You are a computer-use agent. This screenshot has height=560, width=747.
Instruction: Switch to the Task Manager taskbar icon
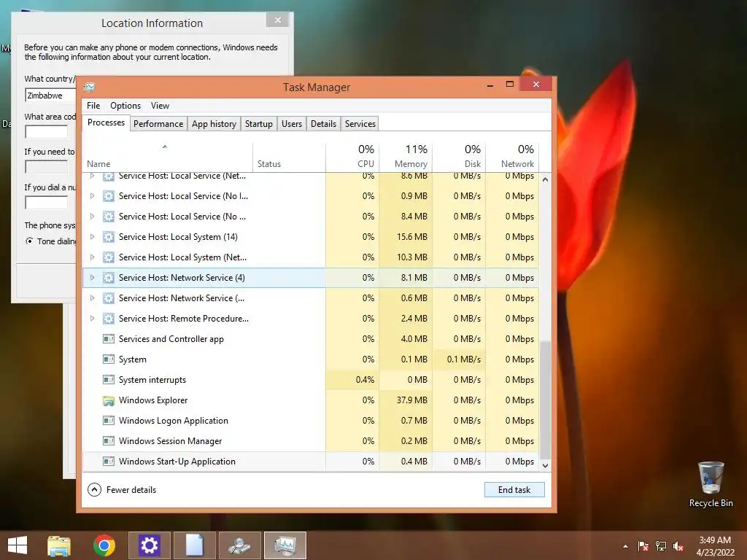(x=285, y=545)
